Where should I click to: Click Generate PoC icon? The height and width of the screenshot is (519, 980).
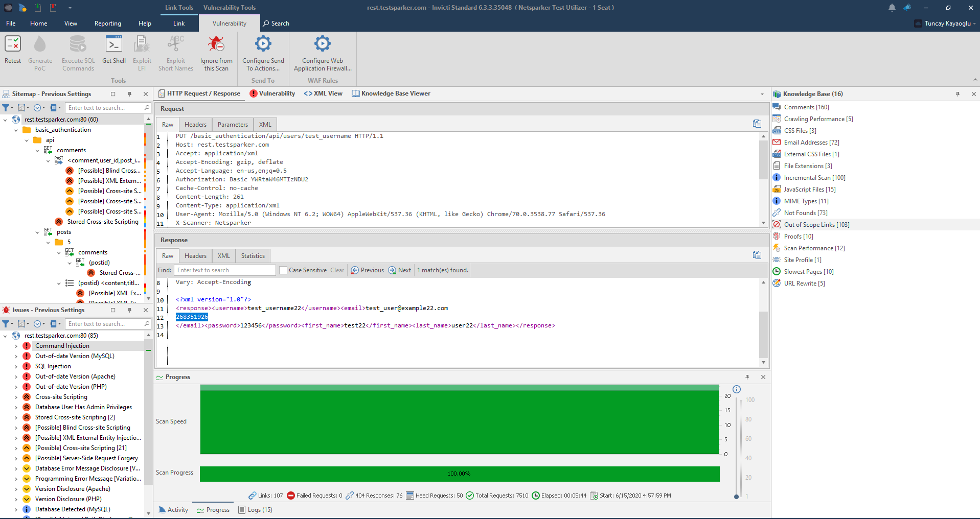(x=40, y=44)
